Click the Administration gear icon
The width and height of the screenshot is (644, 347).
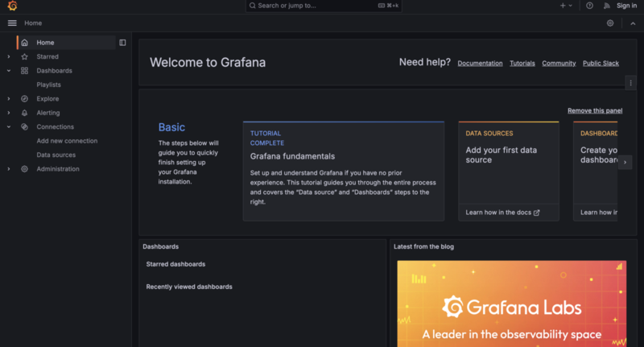point(25,169)
